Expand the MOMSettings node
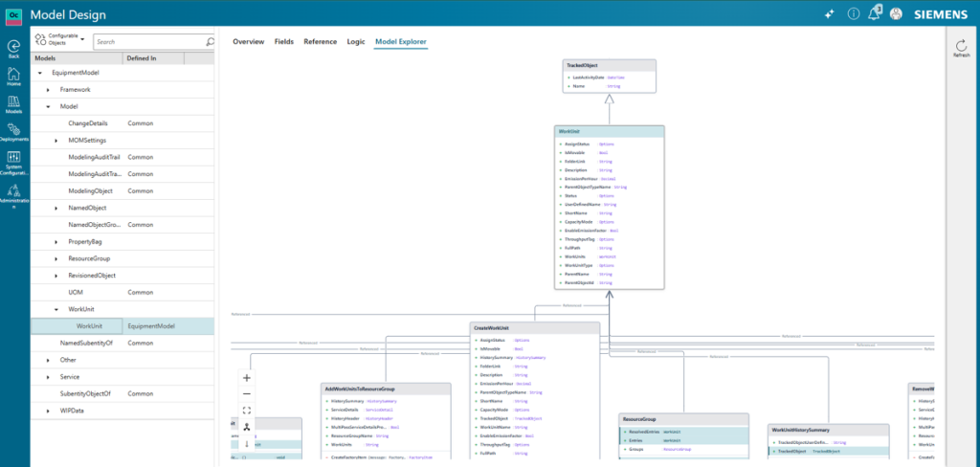The width and height of the screenshot is (980, 467). (x=56, y=141)
